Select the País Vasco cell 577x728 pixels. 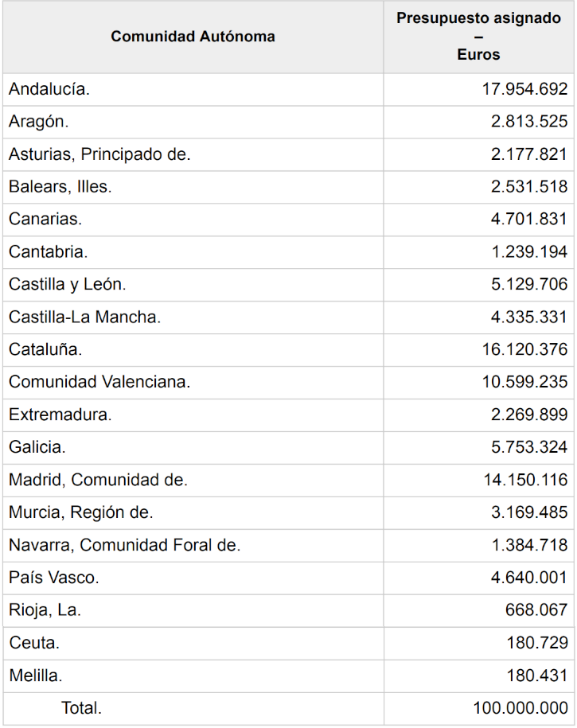click(x=54, y=578)
